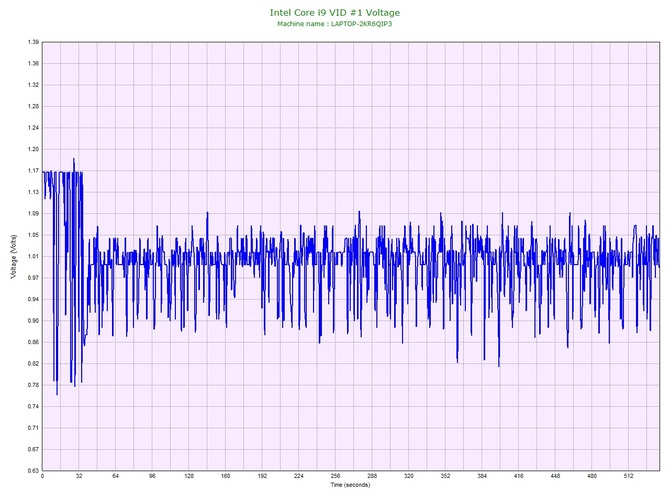
Task: Click the 32 seconds tick label
Action: click(79, 476)
